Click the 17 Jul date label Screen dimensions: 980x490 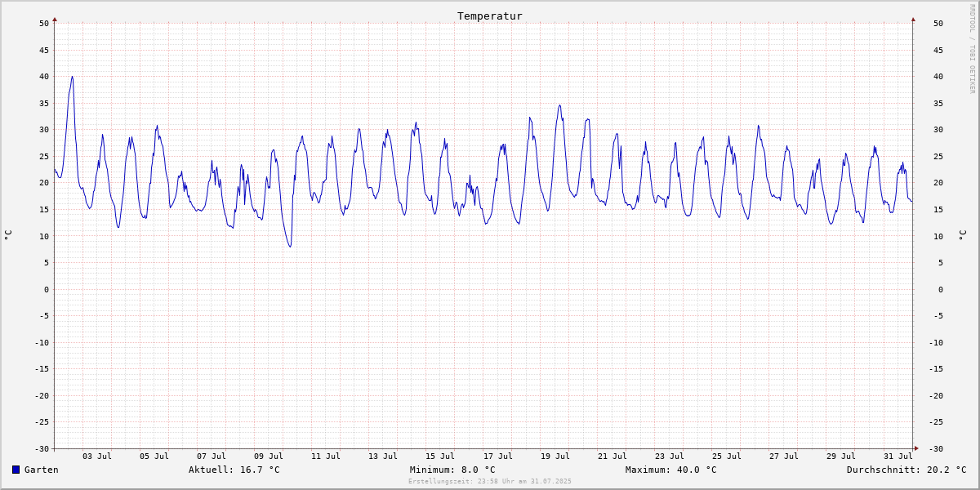point(498,457)
